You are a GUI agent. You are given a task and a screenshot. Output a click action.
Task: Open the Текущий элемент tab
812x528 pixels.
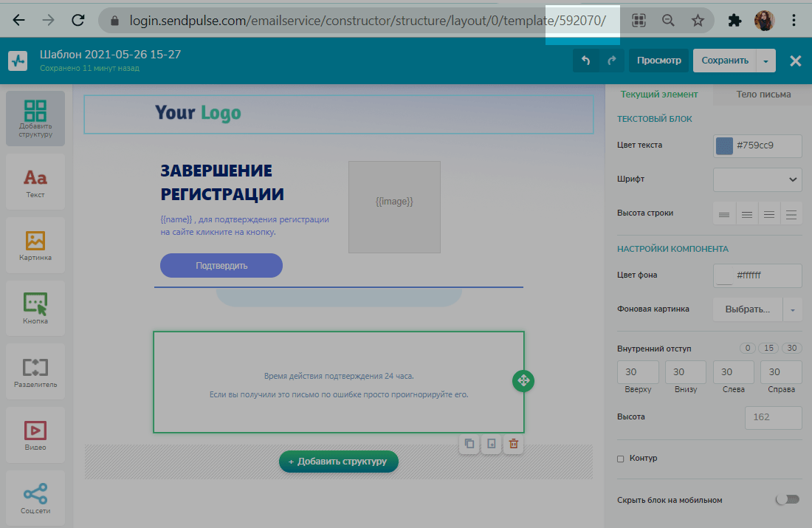658,95
